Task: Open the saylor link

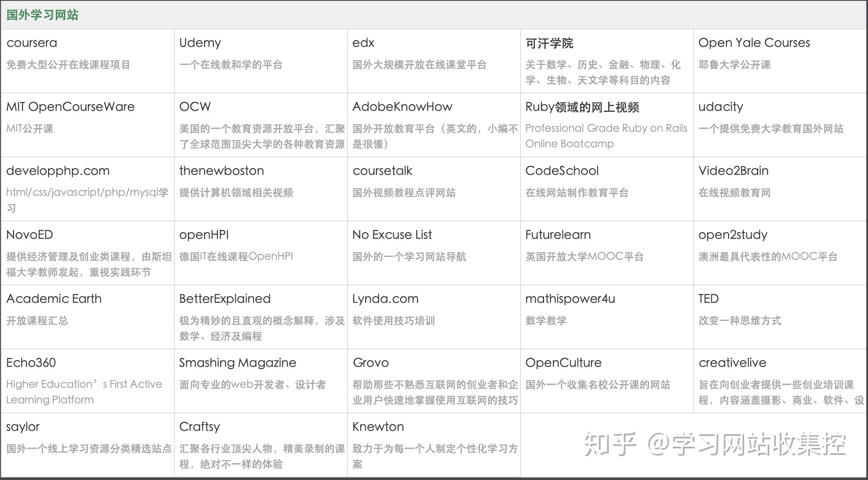Action: point(23,427)
